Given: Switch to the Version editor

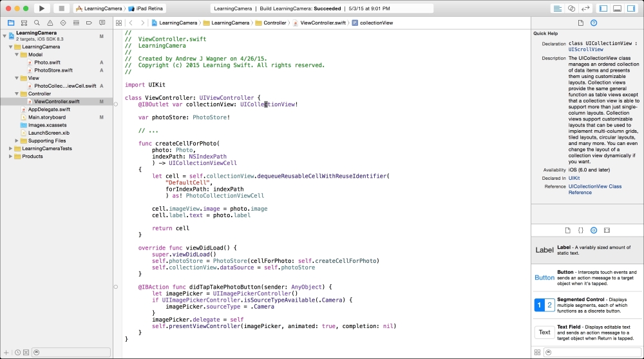Looking at the screenshot, I should [x=585, y=8].
